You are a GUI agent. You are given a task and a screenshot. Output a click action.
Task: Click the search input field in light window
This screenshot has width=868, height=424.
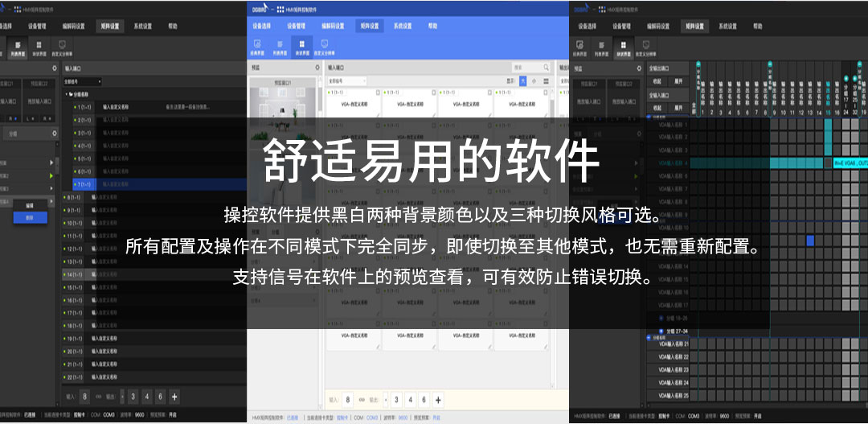[x=526, y=68]
